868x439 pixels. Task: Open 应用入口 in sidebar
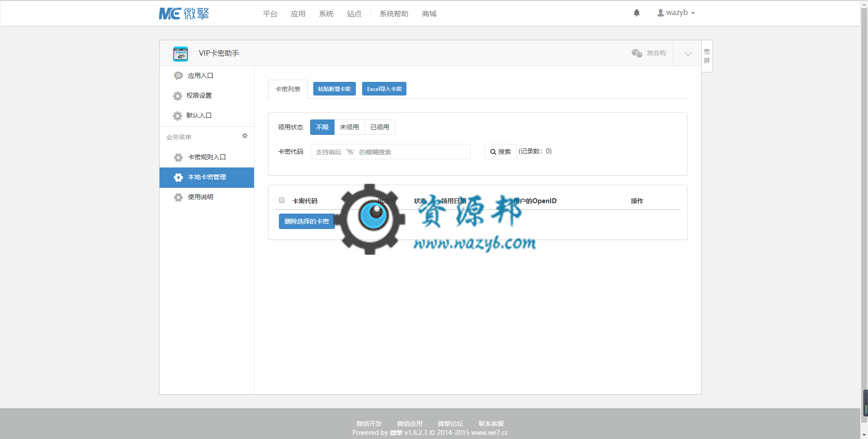[200, 76]
